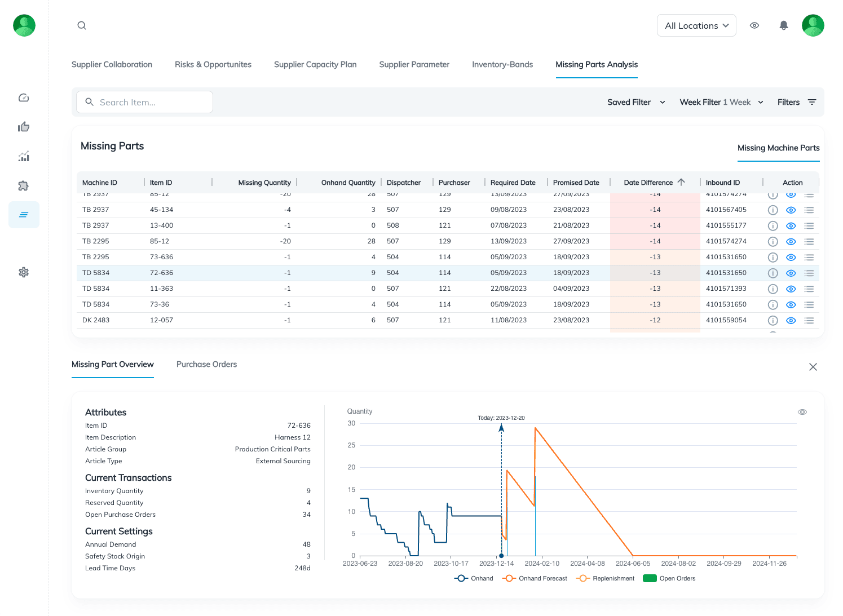This screenshot has height=616, width=843.
Task: Click the Filters button
Action: (796, 102)
